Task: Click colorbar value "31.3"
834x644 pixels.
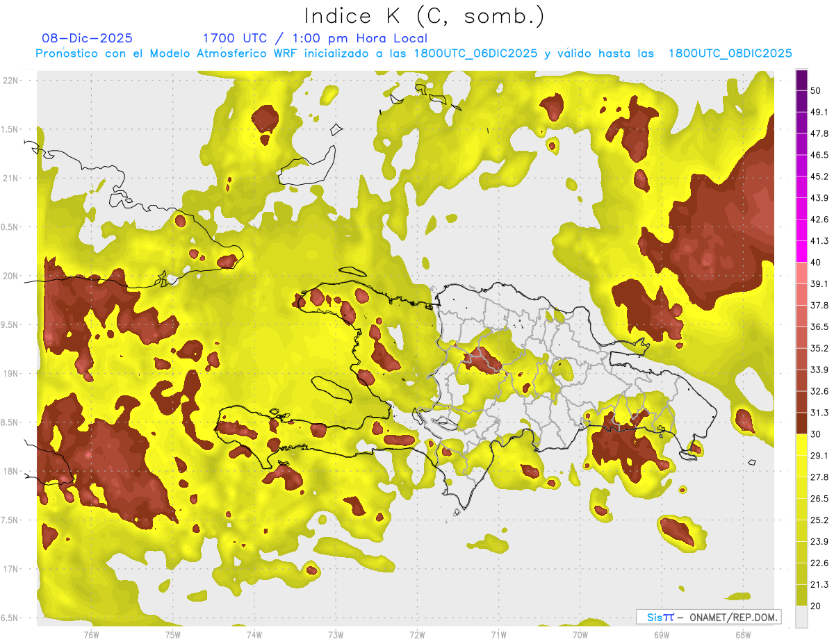Action: tap(819, 413)
